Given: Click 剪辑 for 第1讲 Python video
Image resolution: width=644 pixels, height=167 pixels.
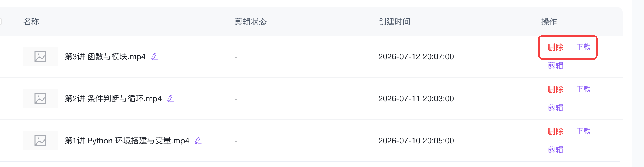Looking at the screenshot, I should [x=555, y=150].
